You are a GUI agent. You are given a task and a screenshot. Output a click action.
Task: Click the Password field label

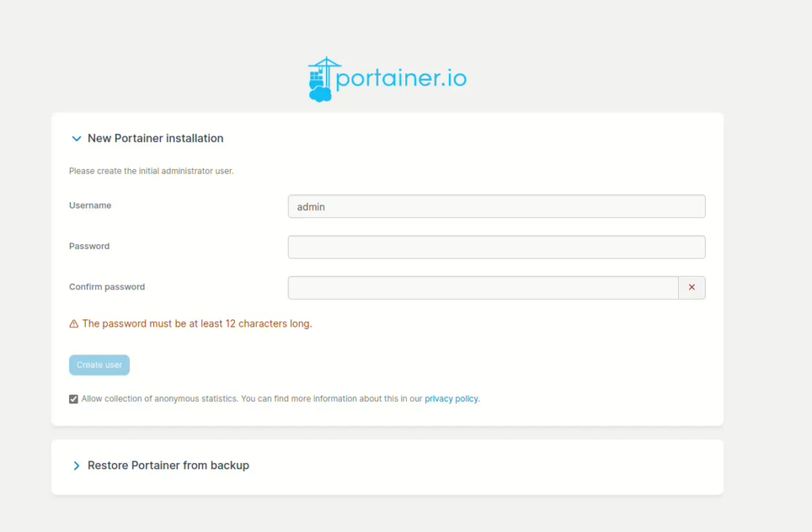coord(90,247)
